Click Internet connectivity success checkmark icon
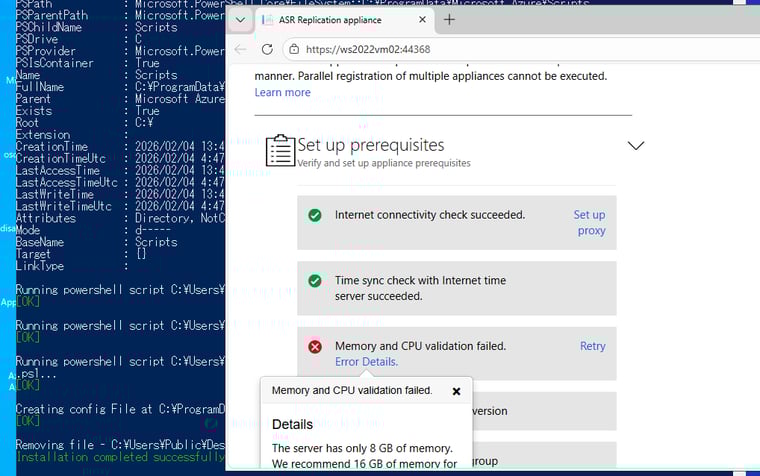The width and height of the screenshot is (760, 476). [x=315, y=215]
